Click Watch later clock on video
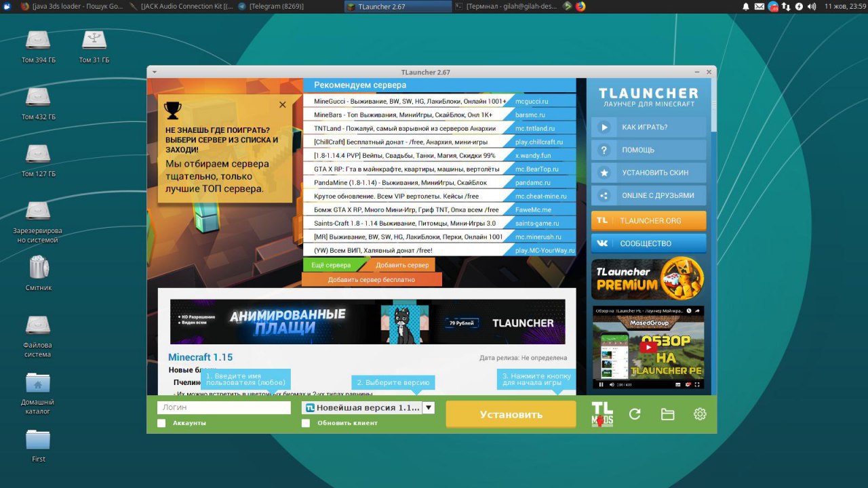The height and width of the screenshot is (488, 868). [x=688, y=310]
